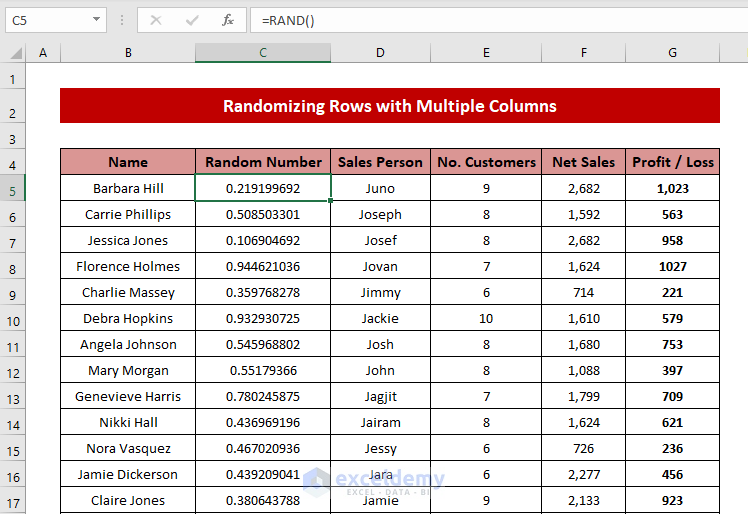Select column F header
This screenshot has height=514, width=748.
click(583, 52)
